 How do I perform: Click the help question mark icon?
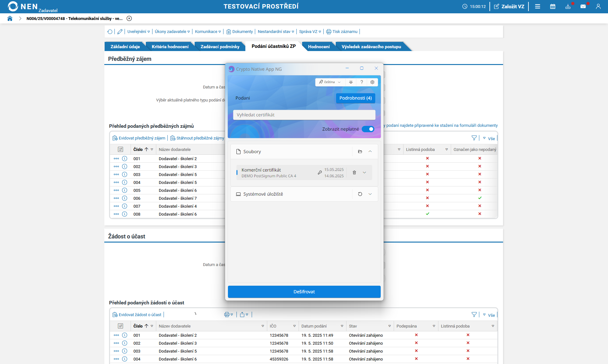[362, 82]
